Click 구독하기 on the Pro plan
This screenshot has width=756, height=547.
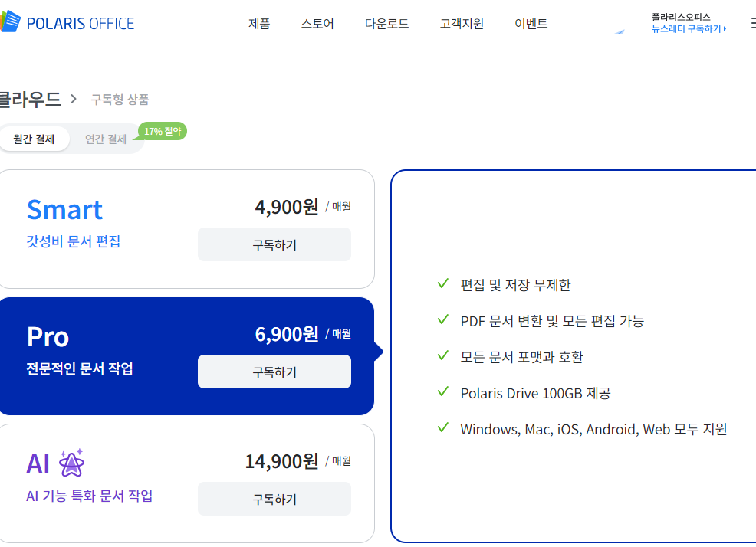(x=274, y=371)
